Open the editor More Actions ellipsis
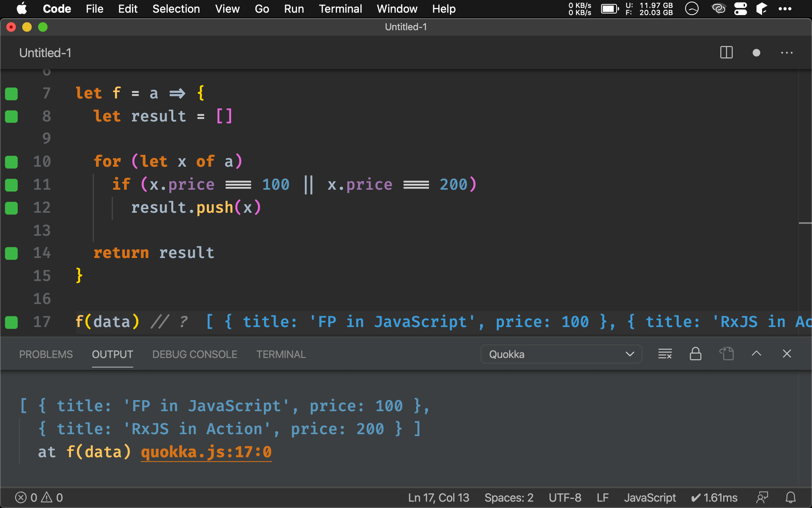 pyautogui.click(x=787, y=52)
